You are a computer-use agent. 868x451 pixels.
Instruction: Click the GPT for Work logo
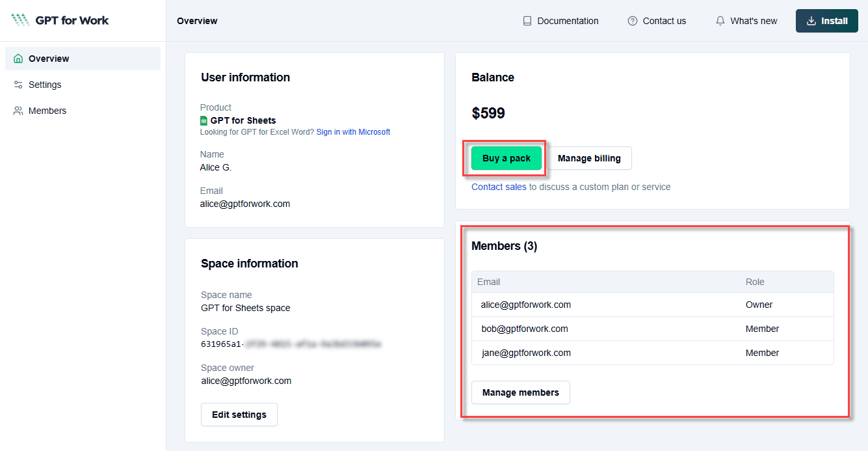click(60, 20)
